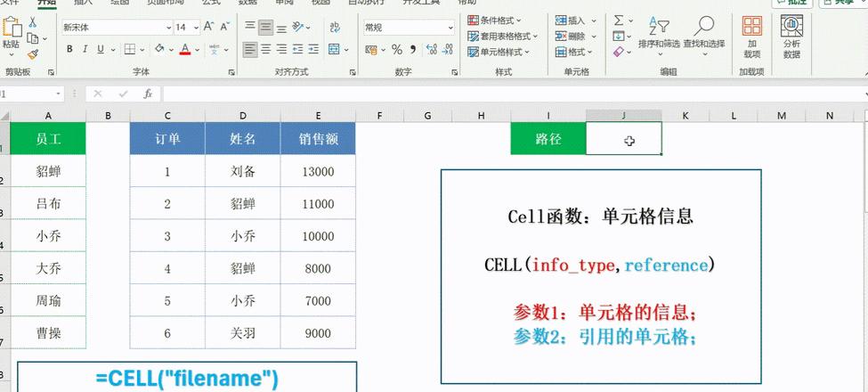The image size is (868, 392).
Task: Toggle Middle Align
Action: (x=265, y=27)
